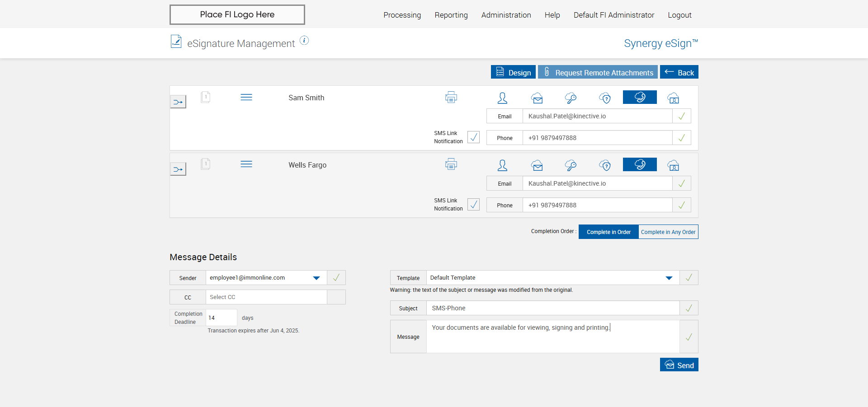Image resolution: width=868 pixels, height=407 pixels.
Task: Open the Reporting menu
Action: click(x=451, y=15)
